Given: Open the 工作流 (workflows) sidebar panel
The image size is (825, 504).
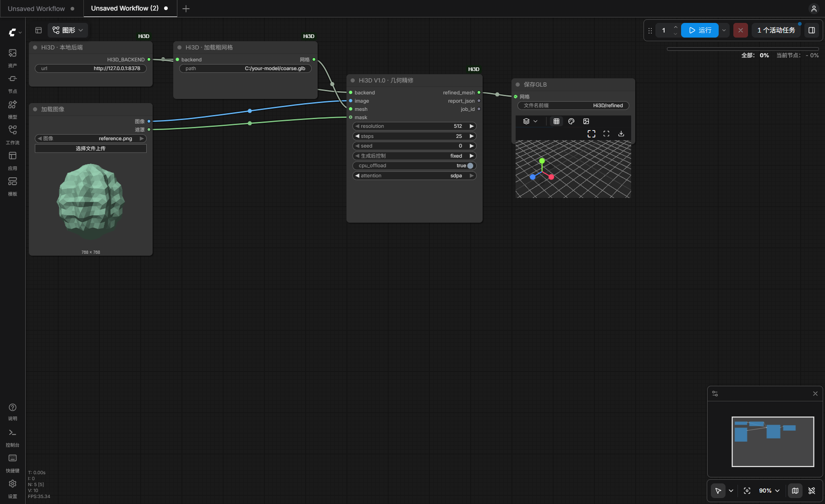Looking at the screenshot, I should click(x=12, y=134).
